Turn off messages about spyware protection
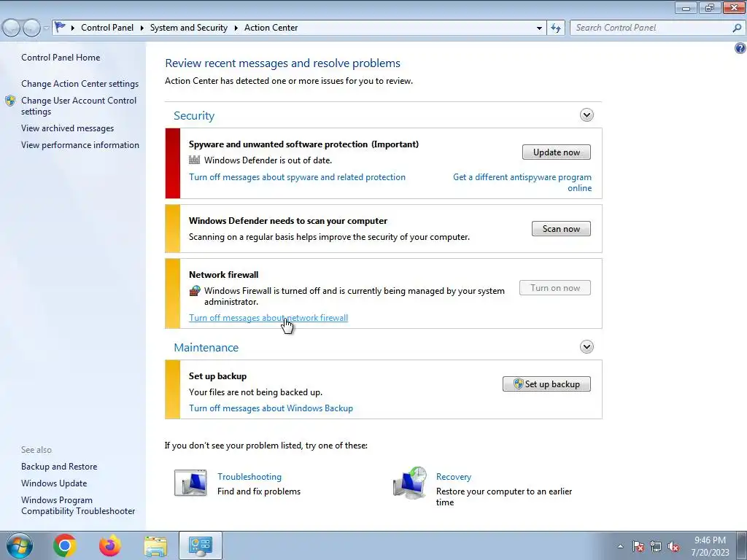The image size is (747, 560). 298,177
